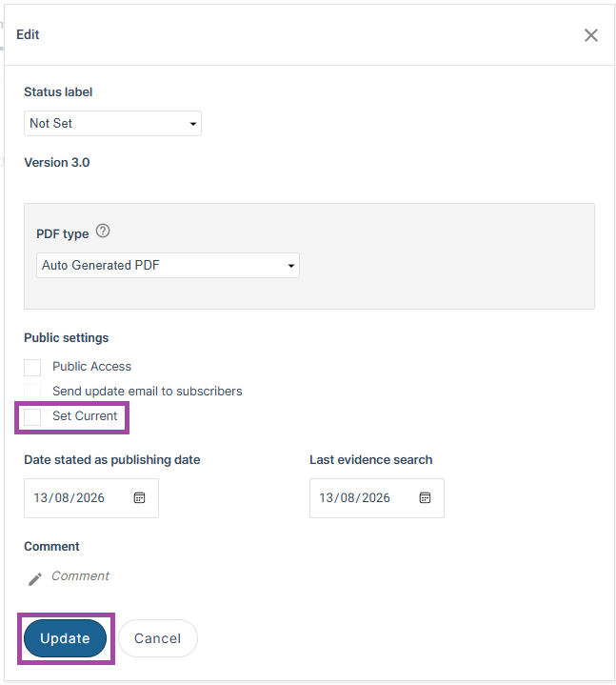Click the Set Current label text
This screenshot has width=616, height=685.
85,416
